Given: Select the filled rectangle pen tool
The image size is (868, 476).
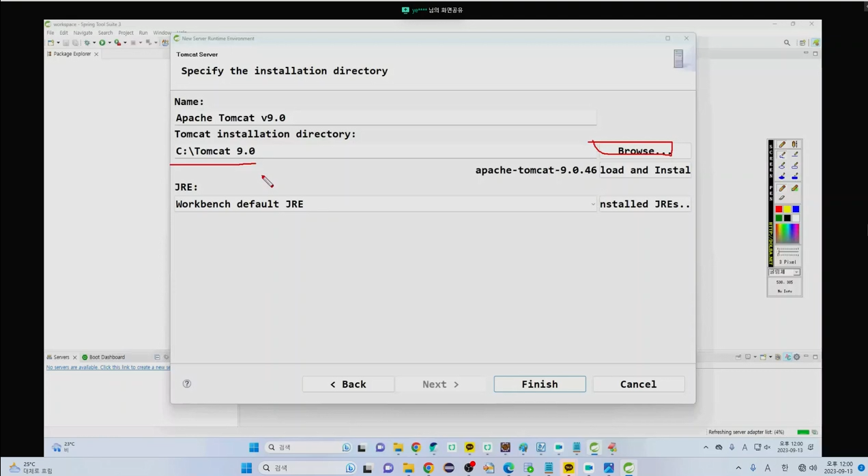Looking at the screenshot, I should click(795, 176).
